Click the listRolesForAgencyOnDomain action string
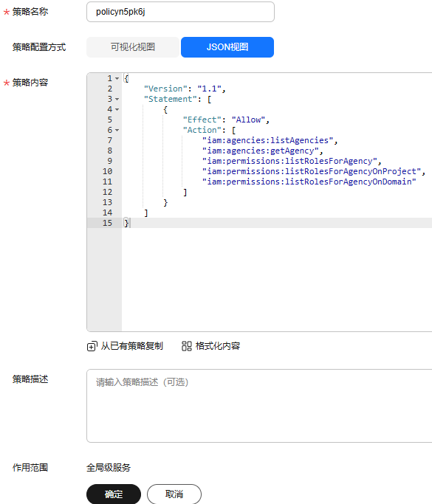 tap(309, 182)
